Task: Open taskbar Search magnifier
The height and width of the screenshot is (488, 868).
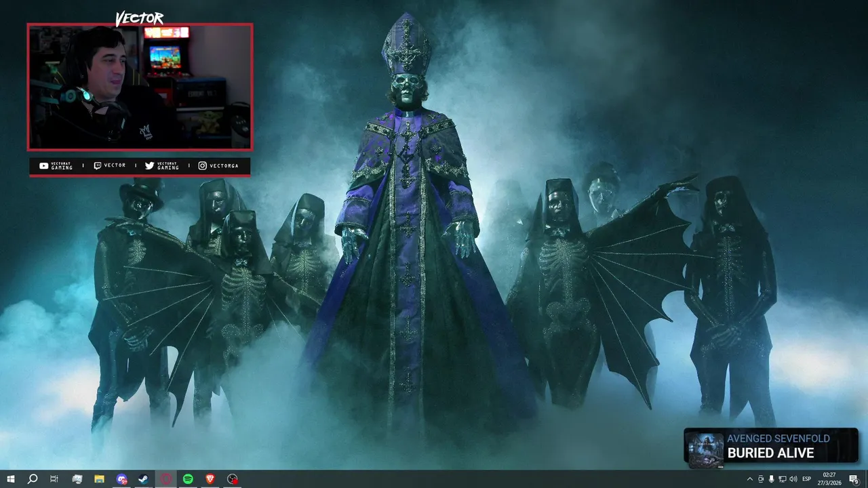Action: tap(32, 479)
